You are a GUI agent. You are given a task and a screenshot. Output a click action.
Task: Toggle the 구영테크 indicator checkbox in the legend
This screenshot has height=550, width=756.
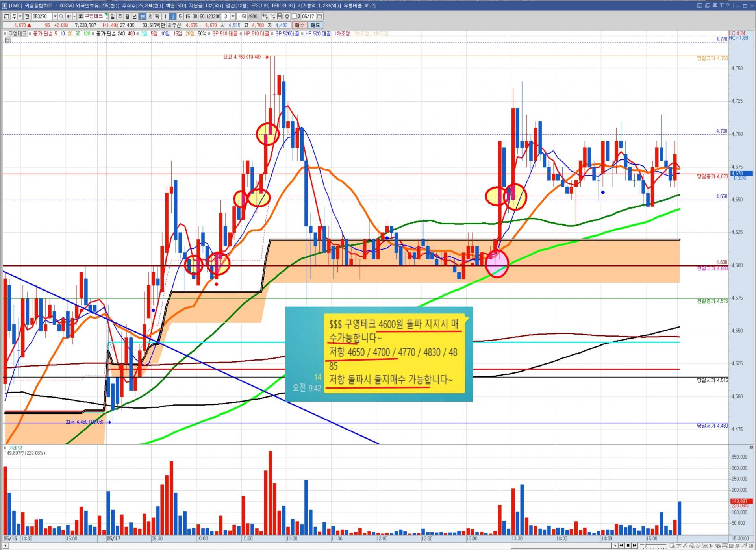6,34
